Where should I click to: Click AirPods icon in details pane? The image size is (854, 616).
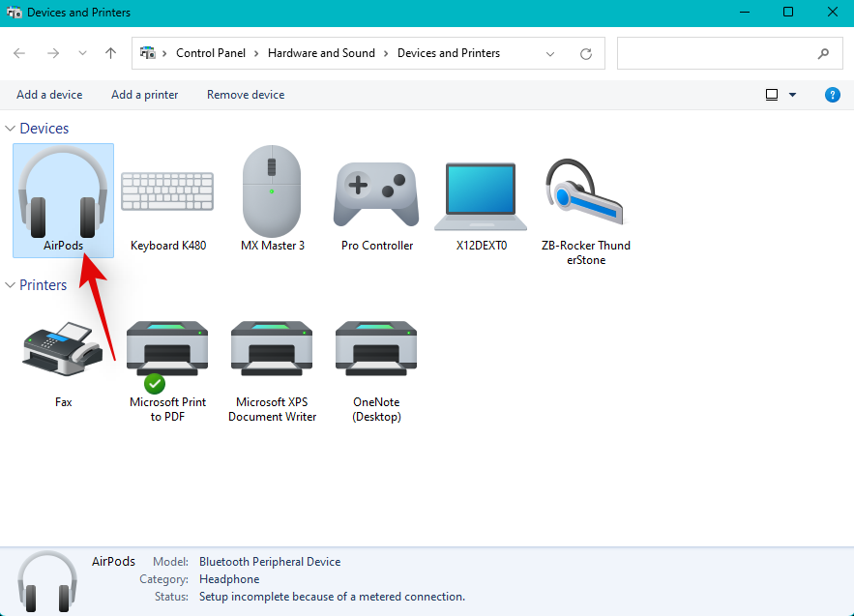click(x=47, y=582)
